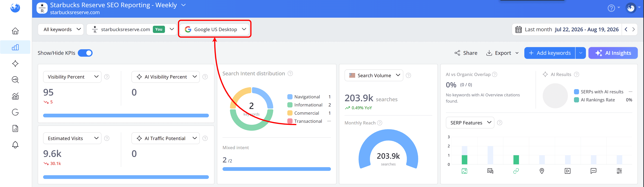
Task: Click the Mixed intent progress bar
Action: pos(277,169)
